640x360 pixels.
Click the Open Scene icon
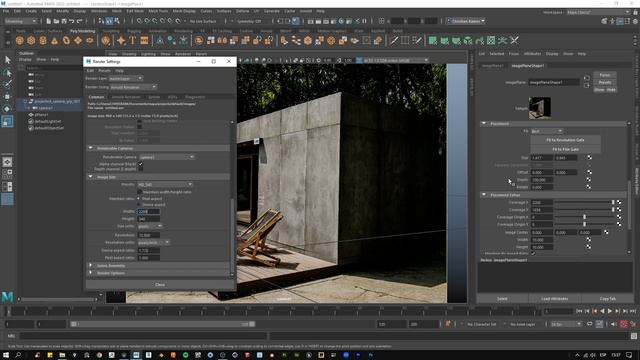[x=56, y=21]
